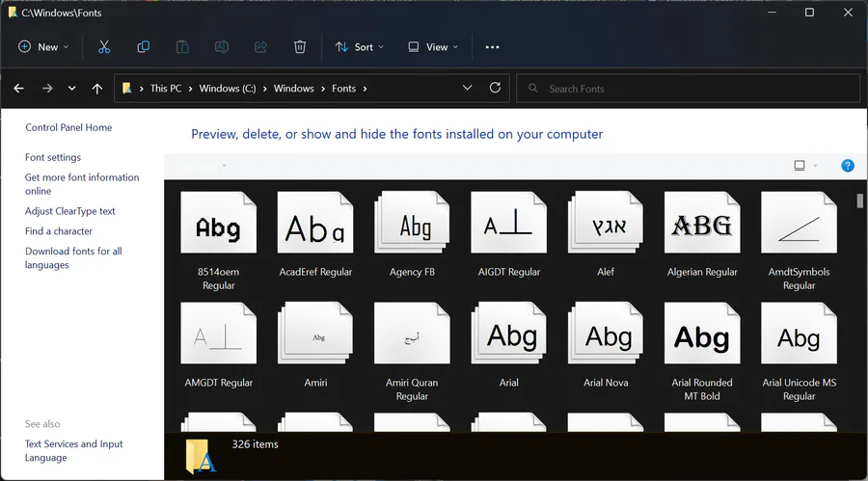Select the Arial font family

[508, 345]
